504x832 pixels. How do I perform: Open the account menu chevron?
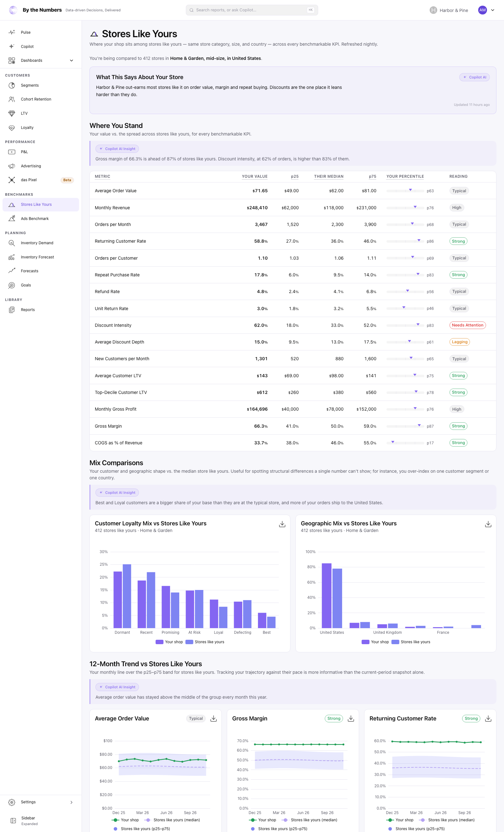[x=493, y=10]
